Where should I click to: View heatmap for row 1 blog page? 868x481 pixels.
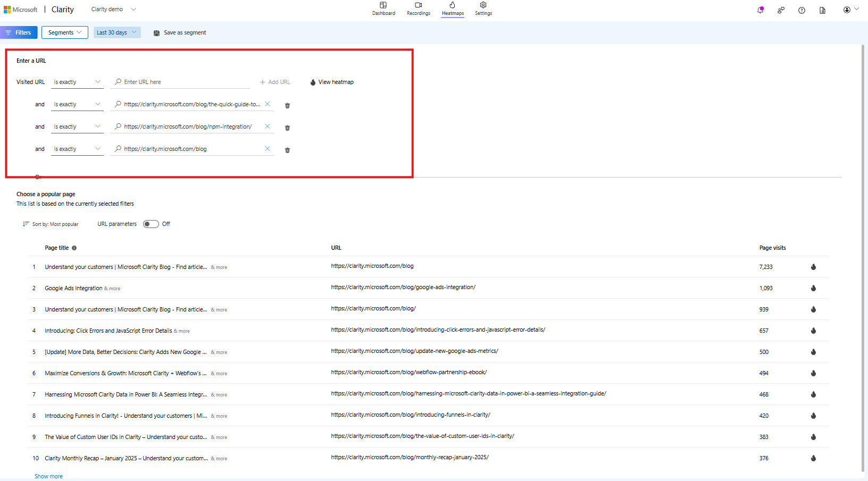point(813,267)
